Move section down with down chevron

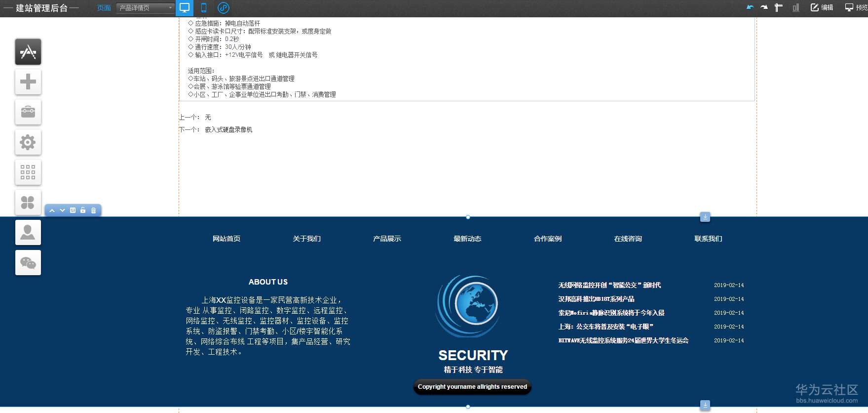[x=62, y=210]
